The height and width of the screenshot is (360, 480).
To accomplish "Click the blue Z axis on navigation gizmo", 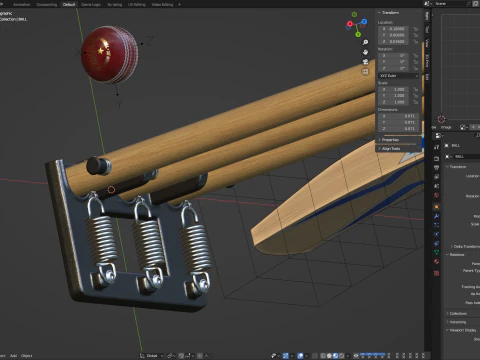I will tap(364, 22).
